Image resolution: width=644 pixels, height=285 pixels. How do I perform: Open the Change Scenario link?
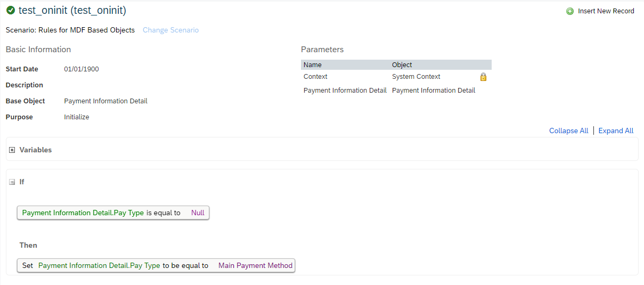tap(170, 30)
